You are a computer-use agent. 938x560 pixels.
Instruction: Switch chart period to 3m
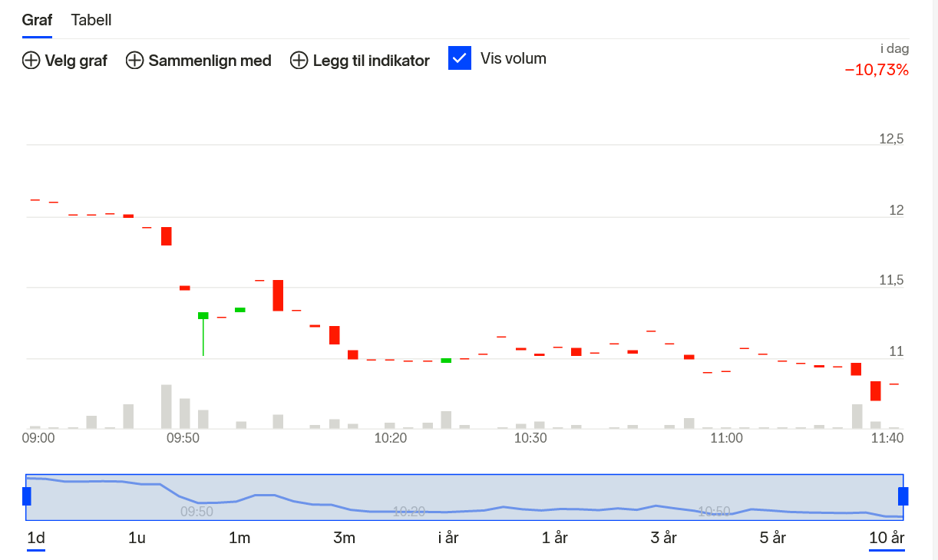tap(344, 538)
